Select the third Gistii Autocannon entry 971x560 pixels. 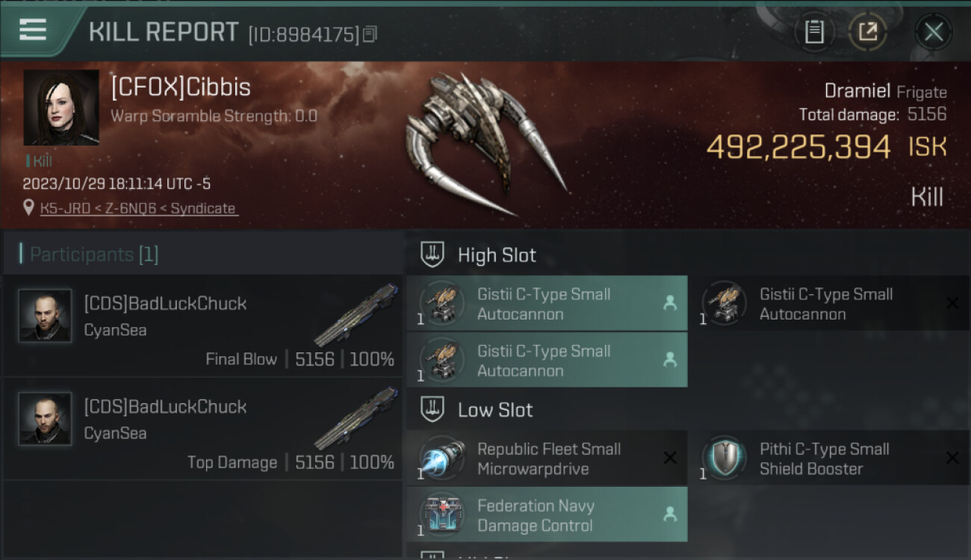[x=547, y=360]
